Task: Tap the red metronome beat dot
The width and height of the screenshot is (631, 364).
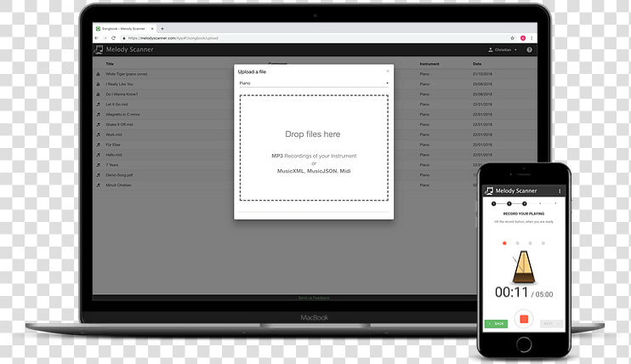Action: [504, 243]
